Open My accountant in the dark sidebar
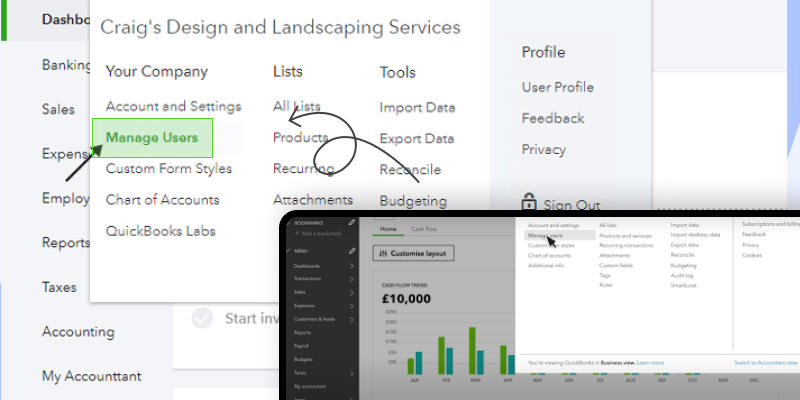The width and height of the screenshot is (800, 400). 310,387
